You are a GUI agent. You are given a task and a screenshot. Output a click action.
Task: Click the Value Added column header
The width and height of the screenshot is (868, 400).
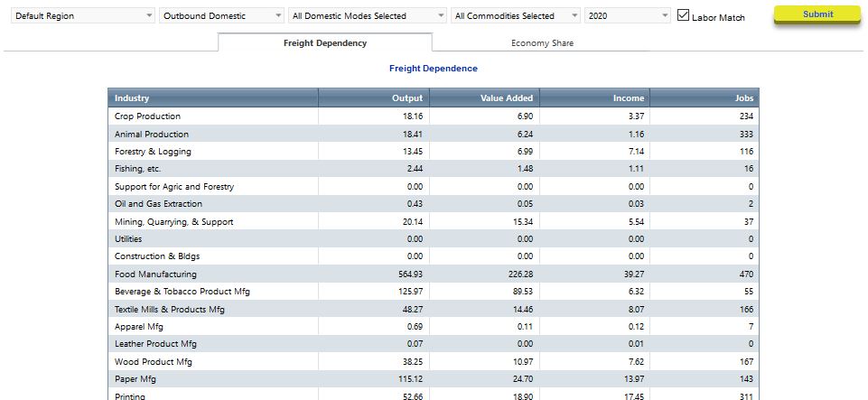(x=485, y=98)
